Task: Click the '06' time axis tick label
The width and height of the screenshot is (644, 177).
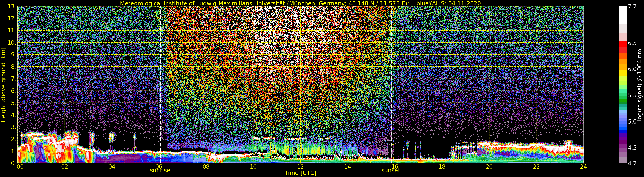Action: pyautogui.click(x=159, y=166)
